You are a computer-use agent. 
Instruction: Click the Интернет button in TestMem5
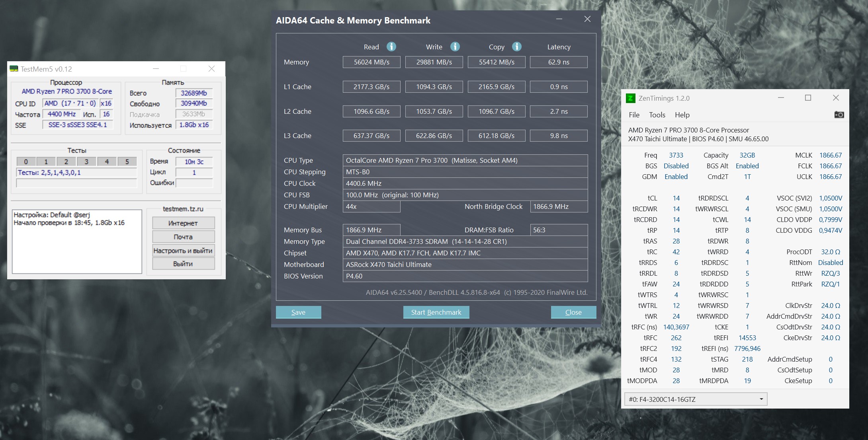(x=183, y=223)
